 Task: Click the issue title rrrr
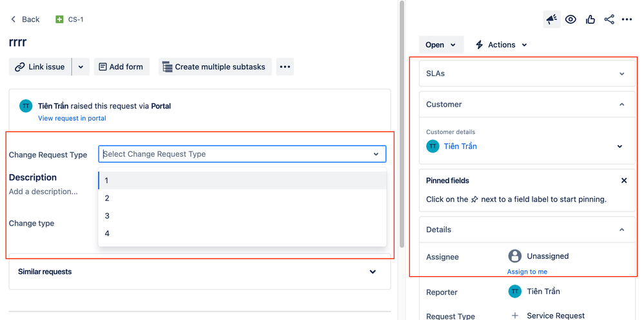click(x=17, y=41)
